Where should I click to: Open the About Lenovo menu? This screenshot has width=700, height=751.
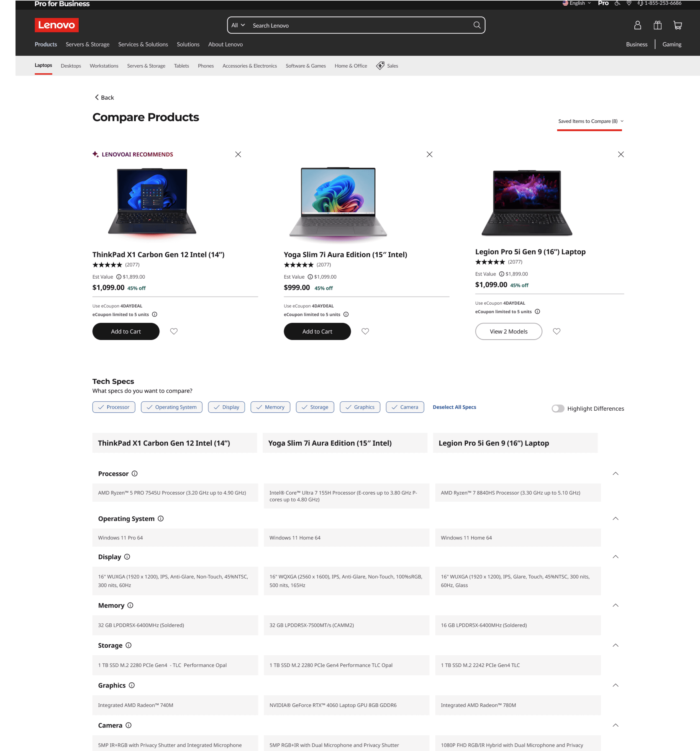point(225,44)
